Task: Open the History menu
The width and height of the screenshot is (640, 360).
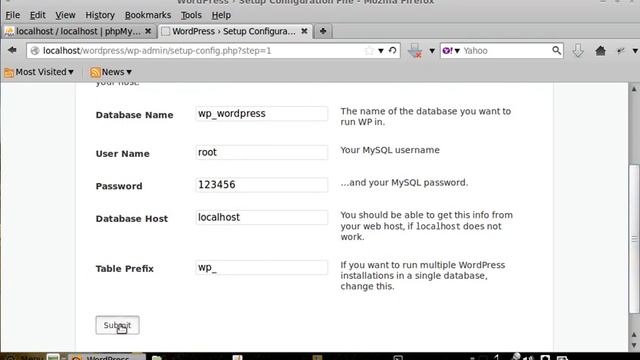Action: [x=100, y=15]
